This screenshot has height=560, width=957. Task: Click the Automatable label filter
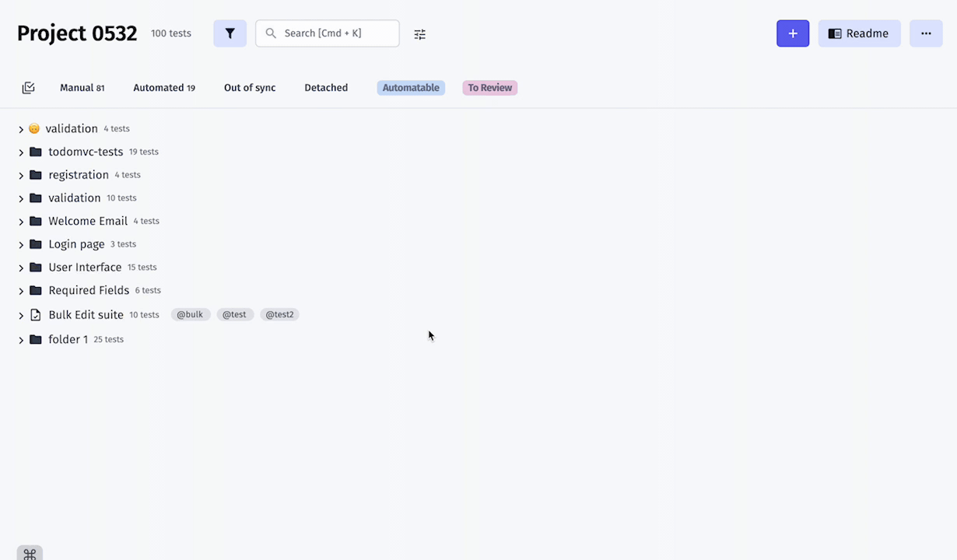click(411, 88)
